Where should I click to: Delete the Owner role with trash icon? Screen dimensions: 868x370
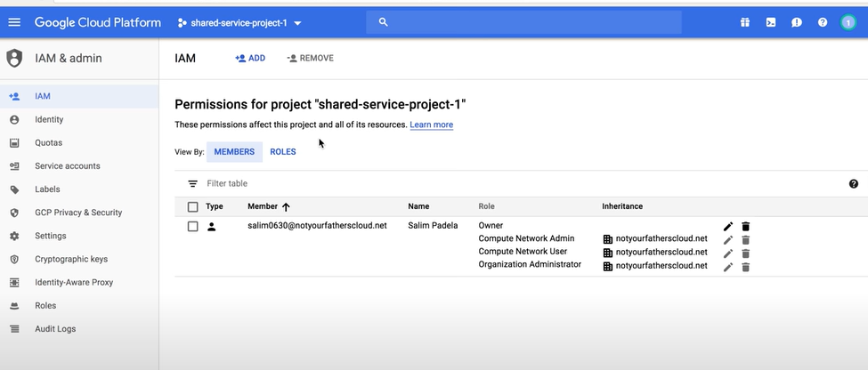pos(746,226)
